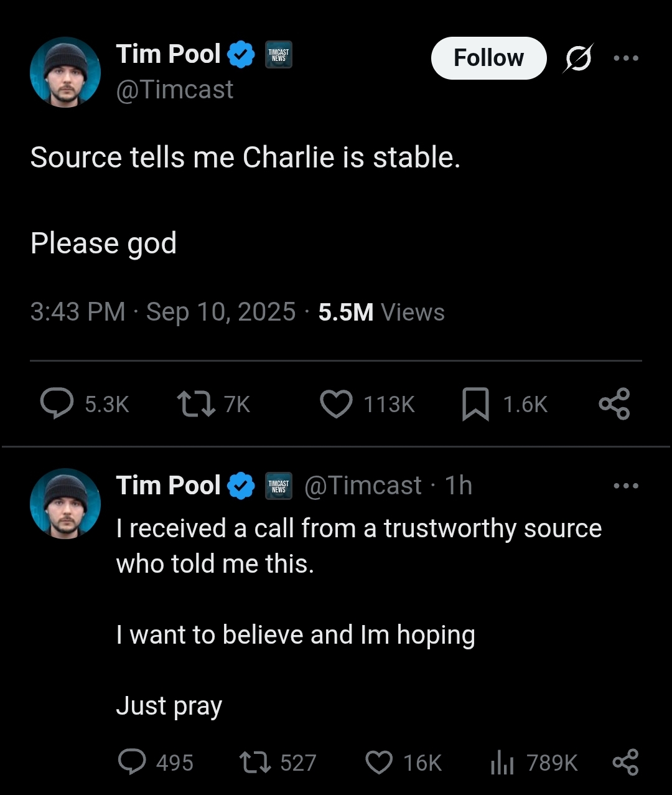Share the follow-up post

point(625,762)
